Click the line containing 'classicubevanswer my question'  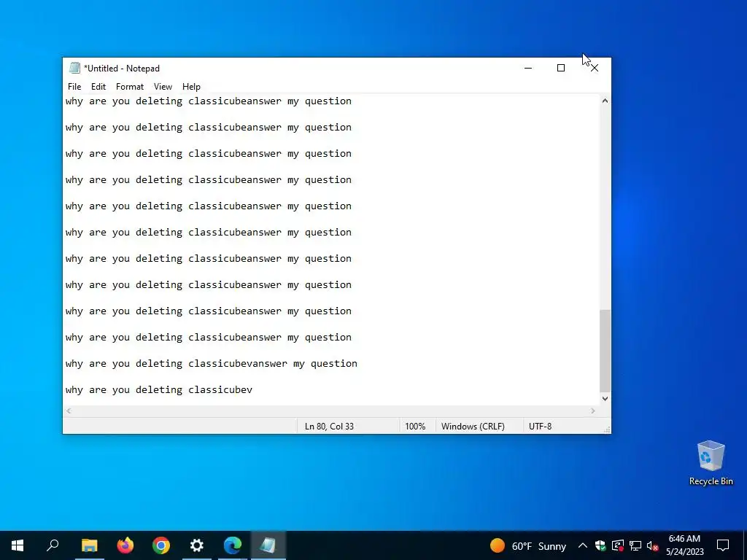tap(212, 364)
